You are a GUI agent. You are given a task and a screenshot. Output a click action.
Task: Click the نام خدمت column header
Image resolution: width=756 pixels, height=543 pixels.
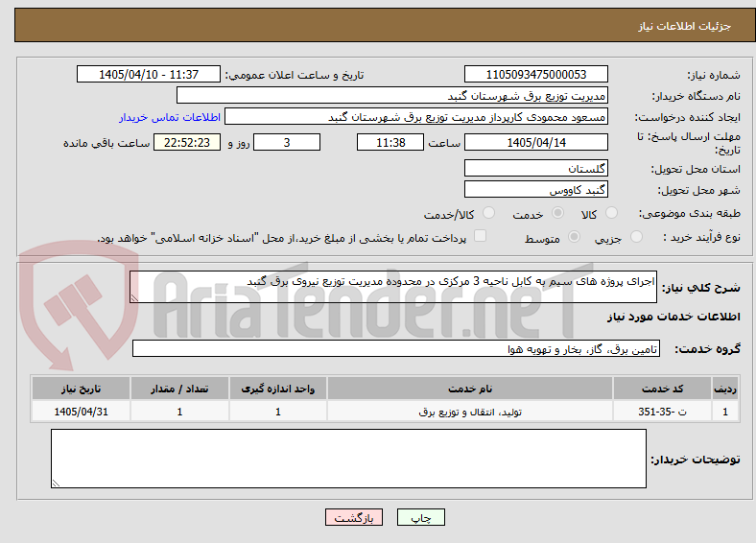[470, 389]
